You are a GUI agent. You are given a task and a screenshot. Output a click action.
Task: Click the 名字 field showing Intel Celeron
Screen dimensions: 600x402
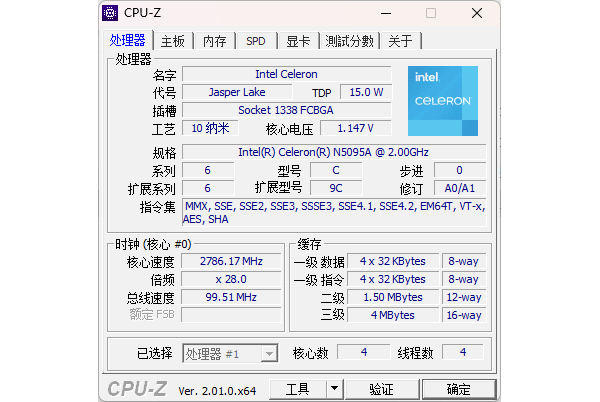286,74
